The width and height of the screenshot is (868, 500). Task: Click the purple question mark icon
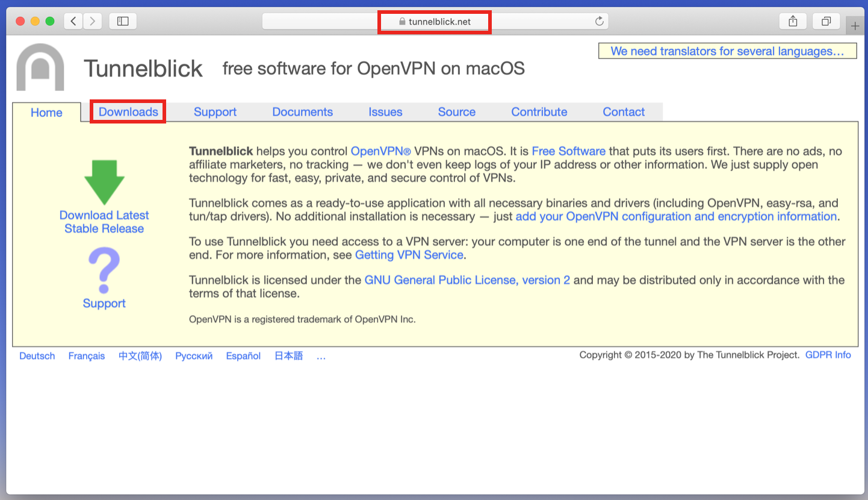(x=104, y=270)
